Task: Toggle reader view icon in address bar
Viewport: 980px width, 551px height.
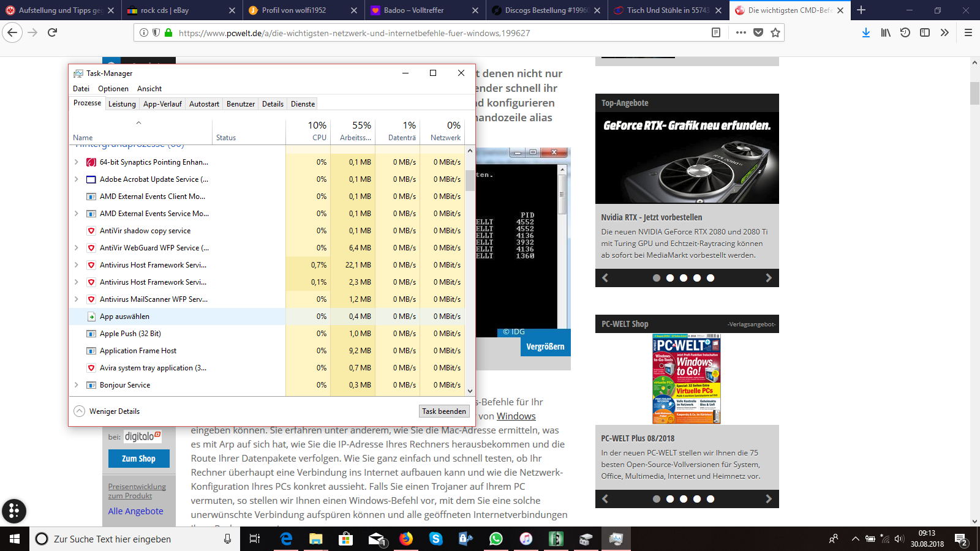Action: pyautogui.click(x=716, y=32)
